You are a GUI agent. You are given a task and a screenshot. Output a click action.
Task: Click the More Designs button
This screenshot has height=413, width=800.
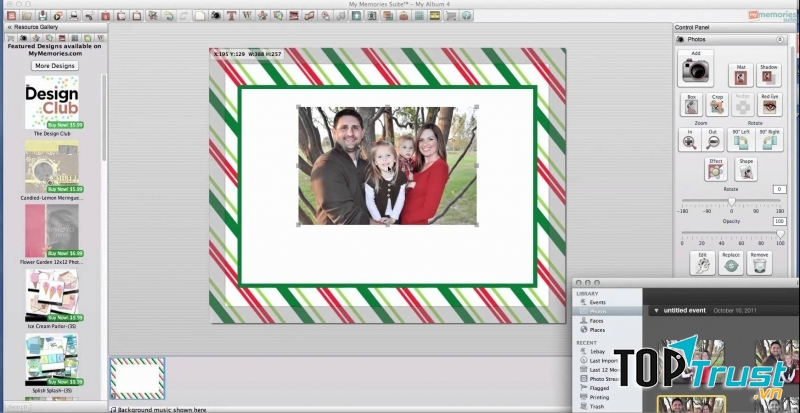[x=55, y=66]
